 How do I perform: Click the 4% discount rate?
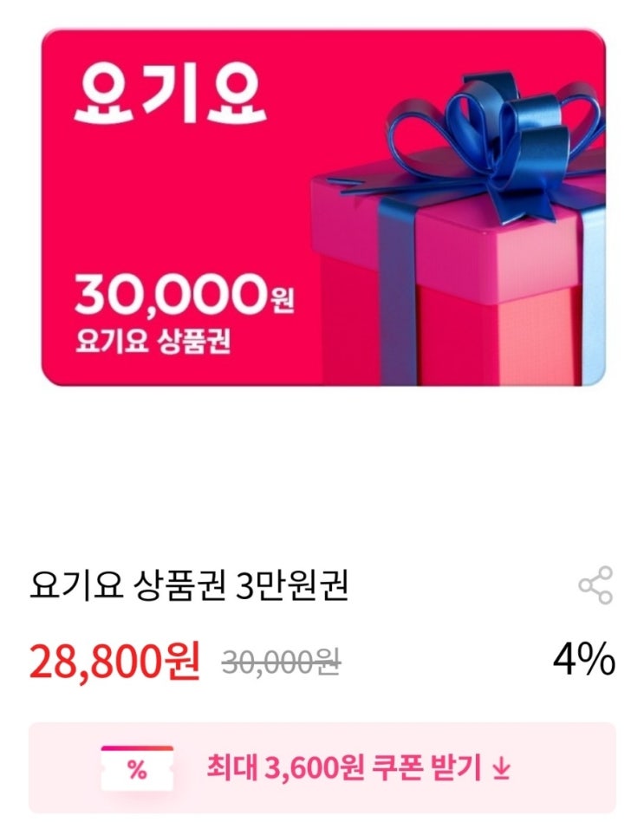(584, 659)
